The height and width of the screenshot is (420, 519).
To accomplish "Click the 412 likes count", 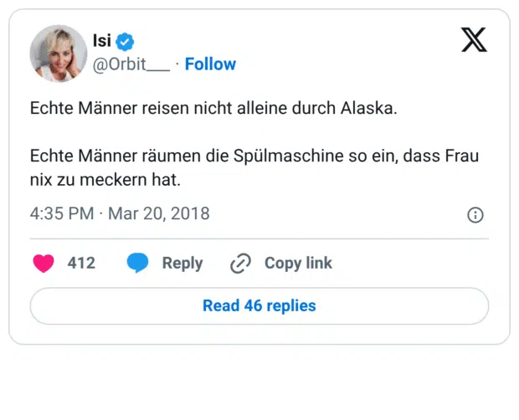I will pos(81,263).
